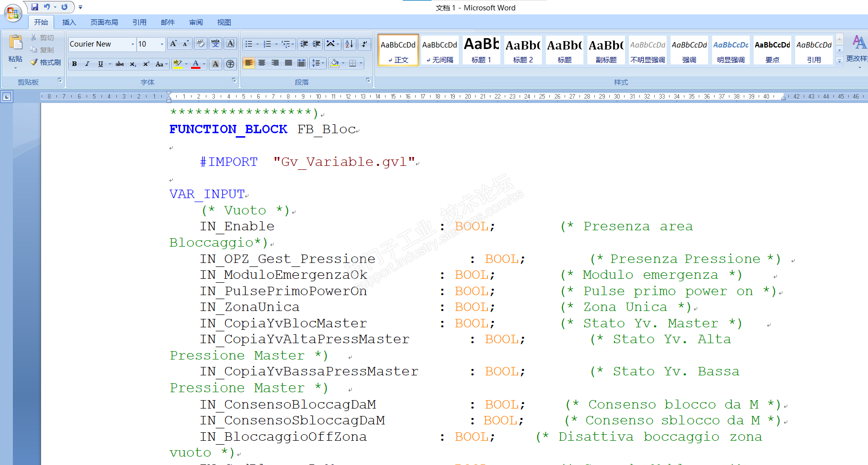Open the phonetic guide (wén) tool

click(x=215, y=44)
